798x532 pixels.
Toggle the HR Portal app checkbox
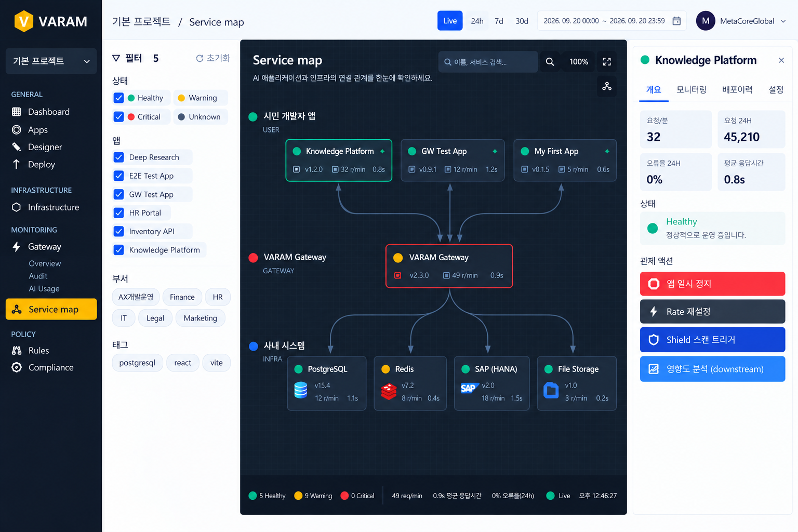click(118, 213)
